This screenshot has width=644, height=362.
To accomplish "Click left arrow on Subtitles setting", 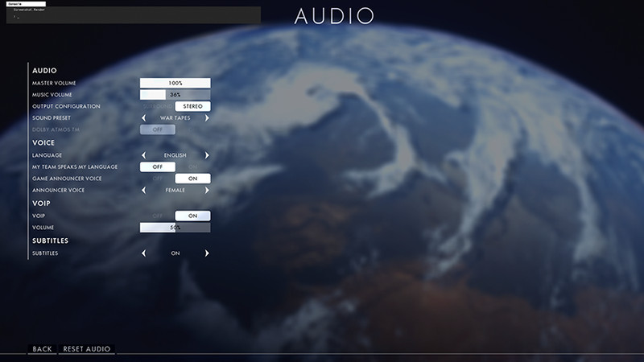I will 144,253.
